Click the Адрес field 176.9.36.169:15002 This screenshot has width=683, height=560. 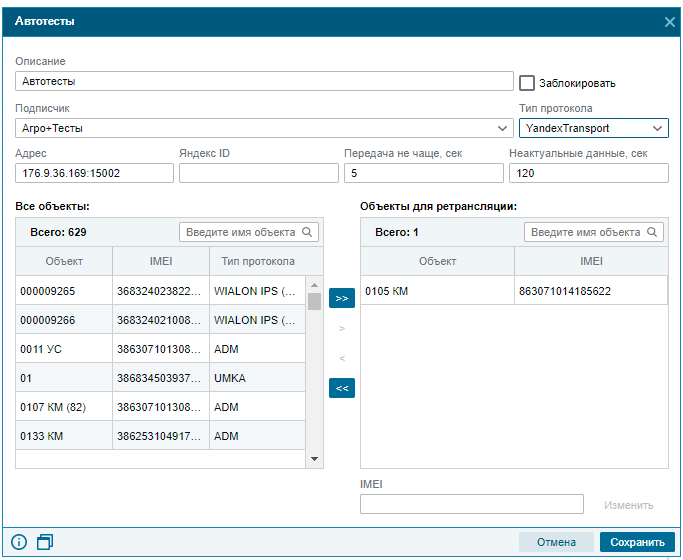point(95,173)
